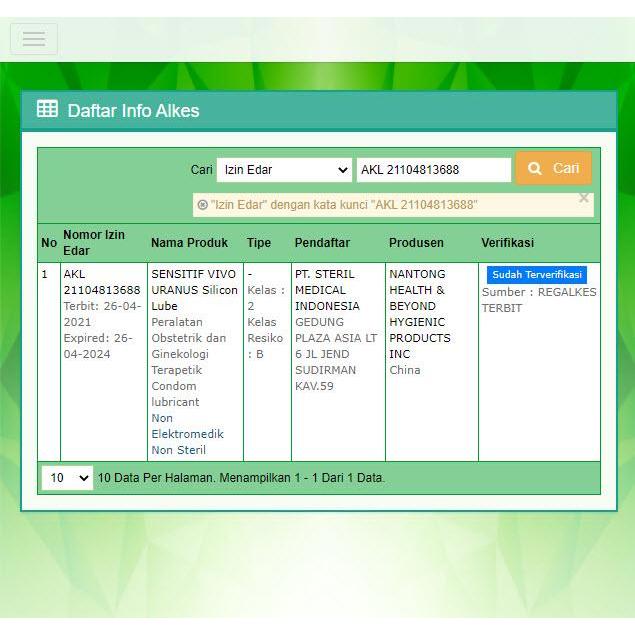Click the SENSITIF VIVO URANUS product name

tap(194, 290)
